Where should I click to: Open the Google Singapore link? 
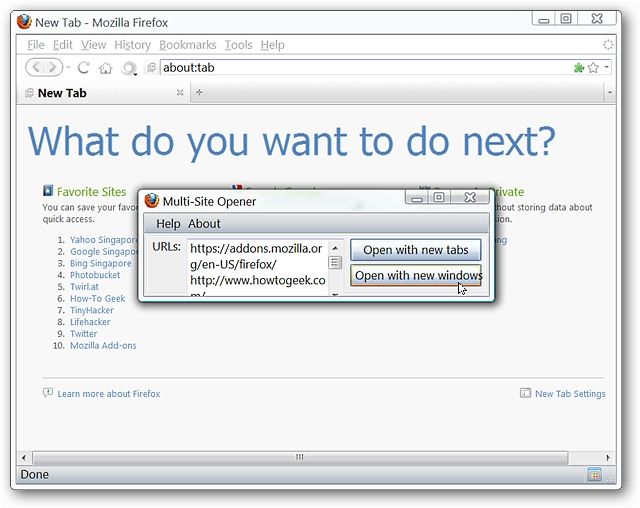coord(104,252)
